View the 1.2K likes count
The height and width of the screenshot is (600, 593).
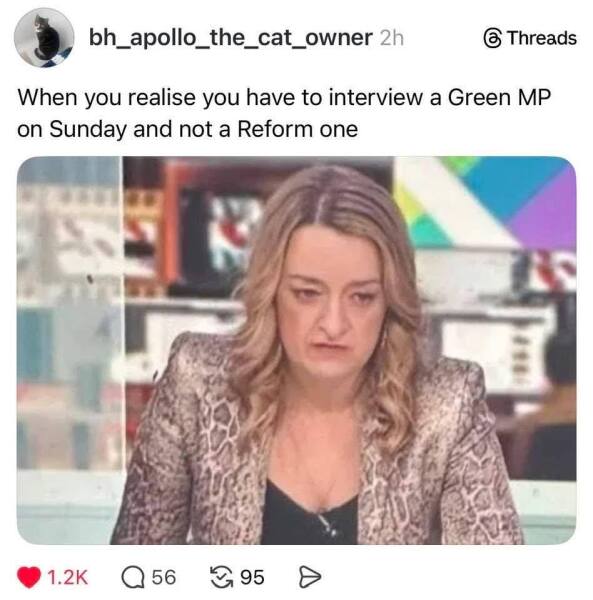coord(68,577)
